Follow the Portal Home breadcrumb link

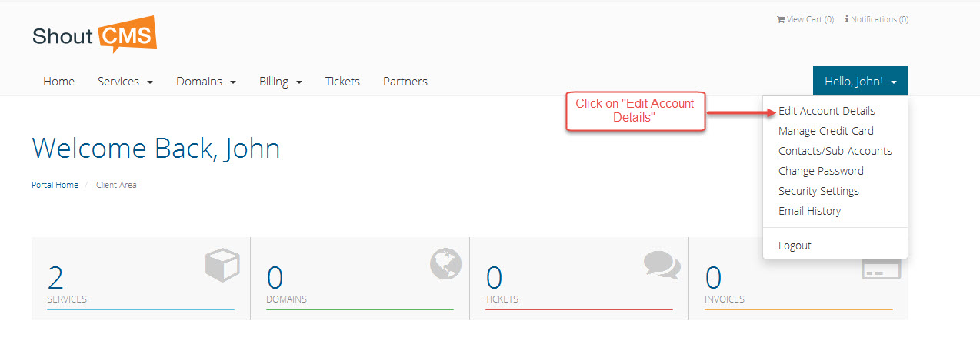(55, 186)
